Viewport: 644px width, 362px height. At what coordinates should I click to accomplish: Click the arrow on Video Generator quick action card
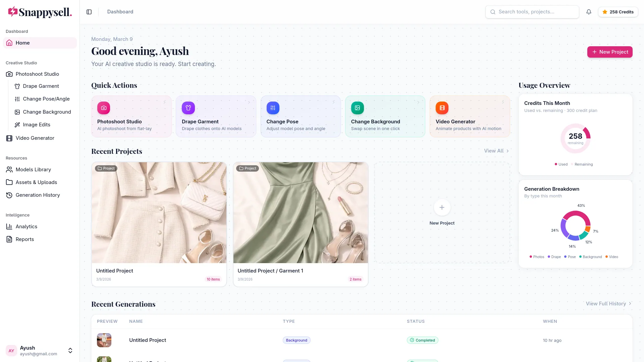click(x=503, y=102)
